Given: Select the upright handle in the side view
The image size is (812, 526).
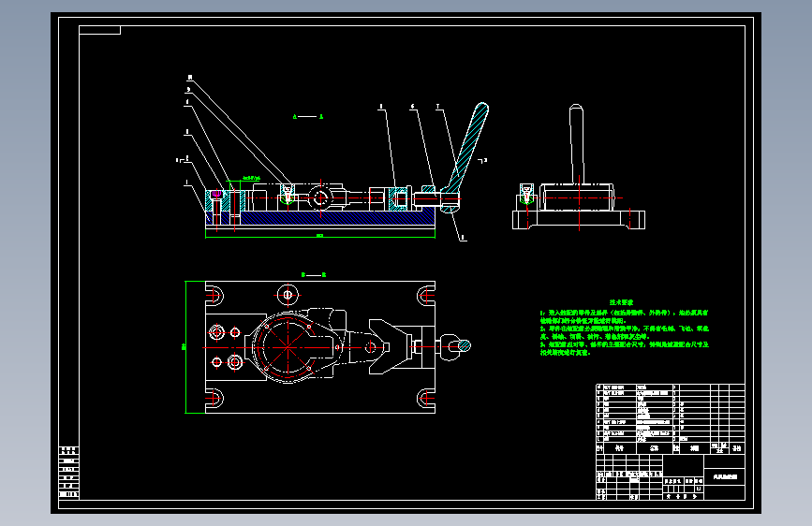Looking at the screenshot, I should 576,143.
